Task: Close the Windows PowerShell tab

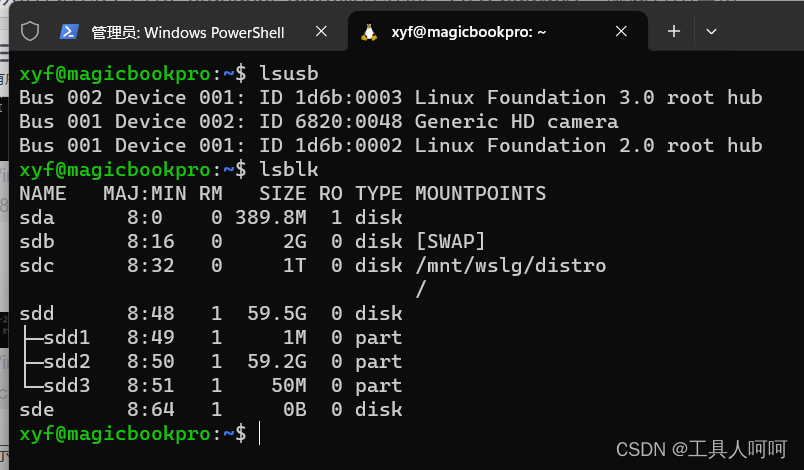Action: 321,32
